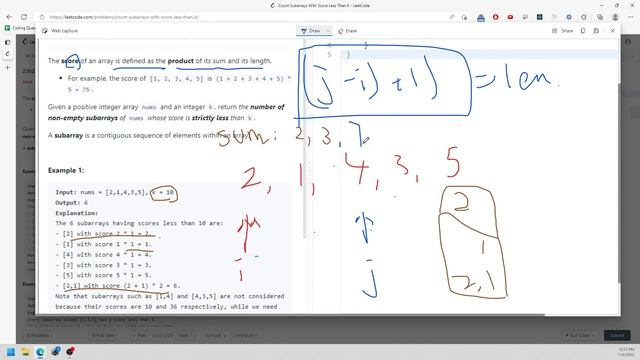Activate the Read aloud icon in address bar
This screenshot has height=360, width=640.
click(x=452, y=17)
